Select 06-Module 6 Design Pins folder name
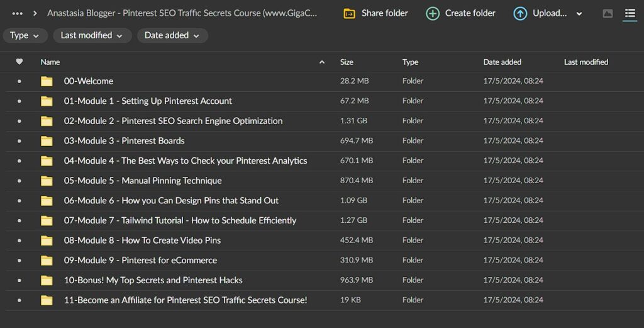Viewport: 644px width, 328px height. click(171, 201)
